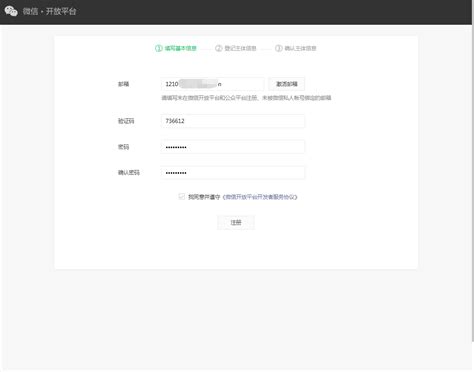Click the verification code field showing 736612
Viewport: 474px width, 372px height.
(x=233, y=121)
